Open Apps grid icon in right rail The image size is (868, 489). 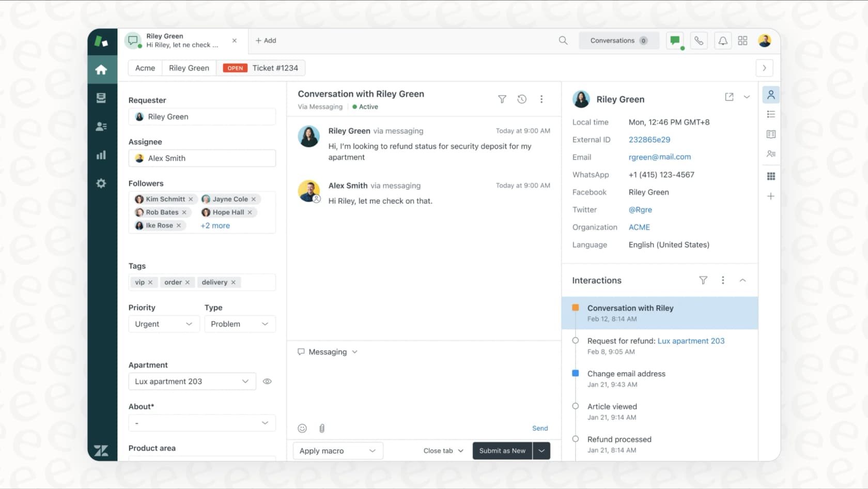click(x=771, y=176)
